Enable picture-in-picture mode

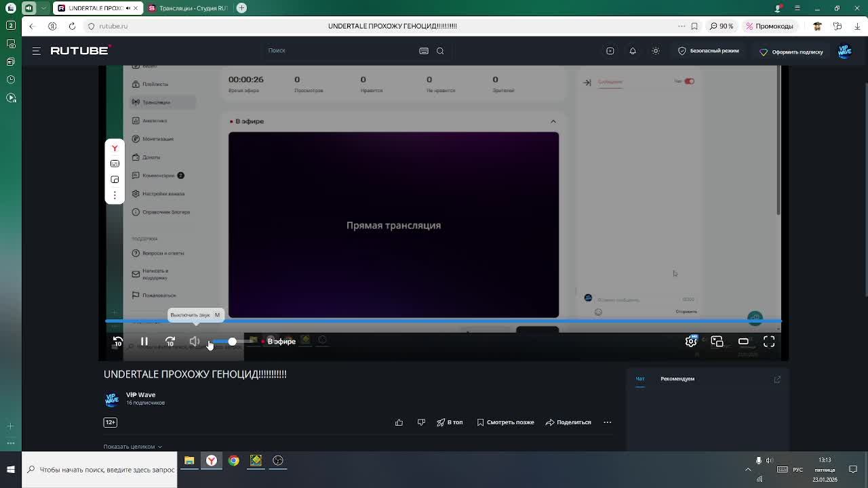click(x=717, y=342)
